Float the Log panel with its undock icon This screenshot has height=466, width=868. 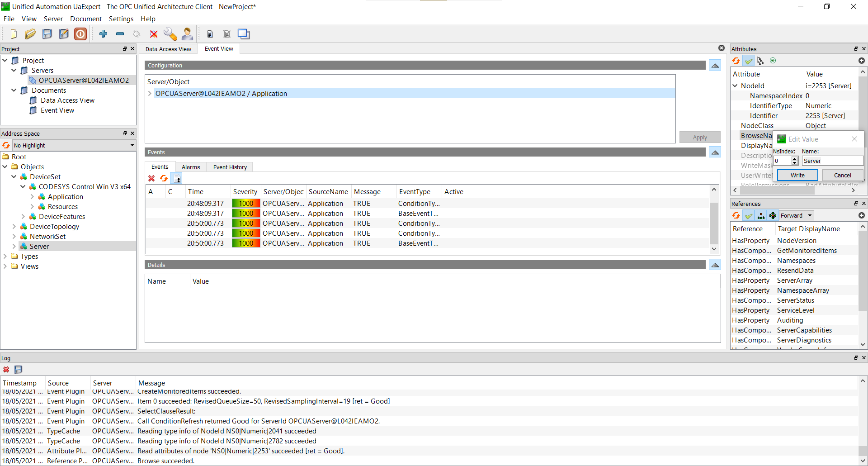pyautogui.click(x=856, y=357)
